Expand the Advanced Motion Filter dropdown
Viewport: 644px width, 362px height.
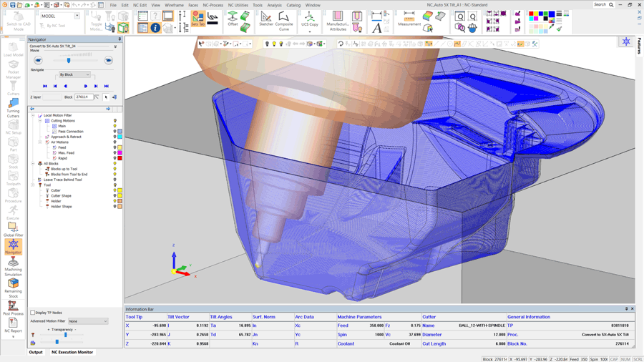pyautogui.click(x=88, y=321)
